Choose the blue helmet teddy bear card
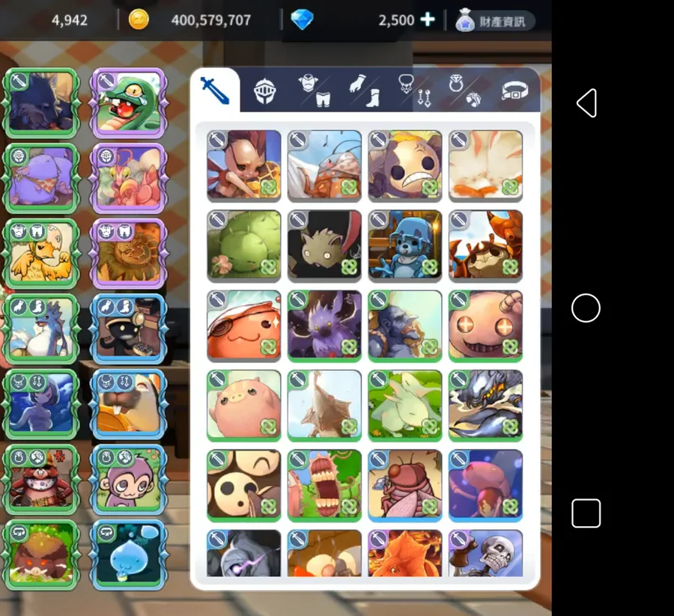674x616 pixels. point(405,246)
